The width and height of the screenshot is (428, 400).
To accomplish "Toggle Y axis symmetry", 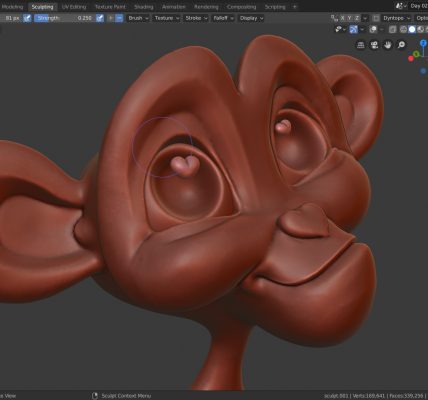I will pyautogui.click(x=350, y=18).
